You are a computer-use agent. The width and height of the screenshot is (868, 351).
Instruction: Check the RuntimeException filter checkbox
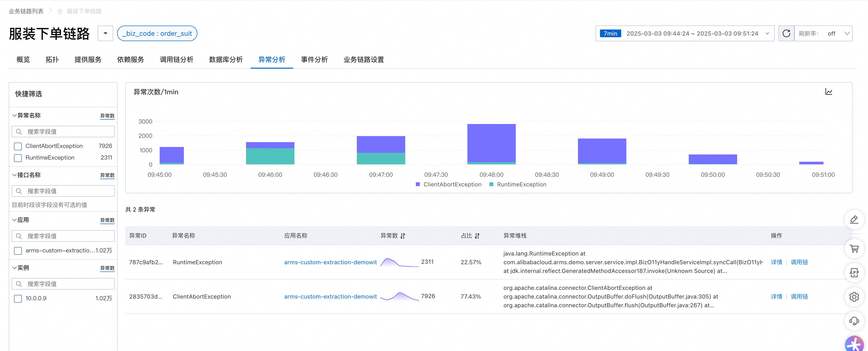[18, 158]
